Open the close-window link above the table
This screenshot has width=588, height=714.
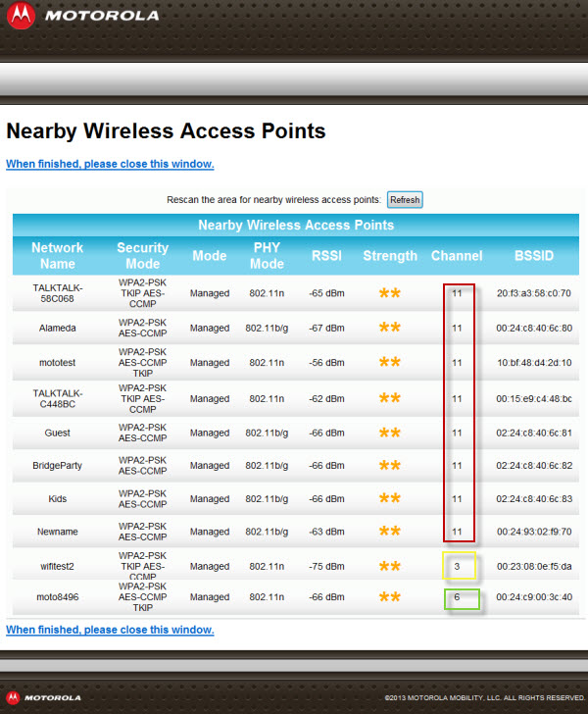pos(110,164)
